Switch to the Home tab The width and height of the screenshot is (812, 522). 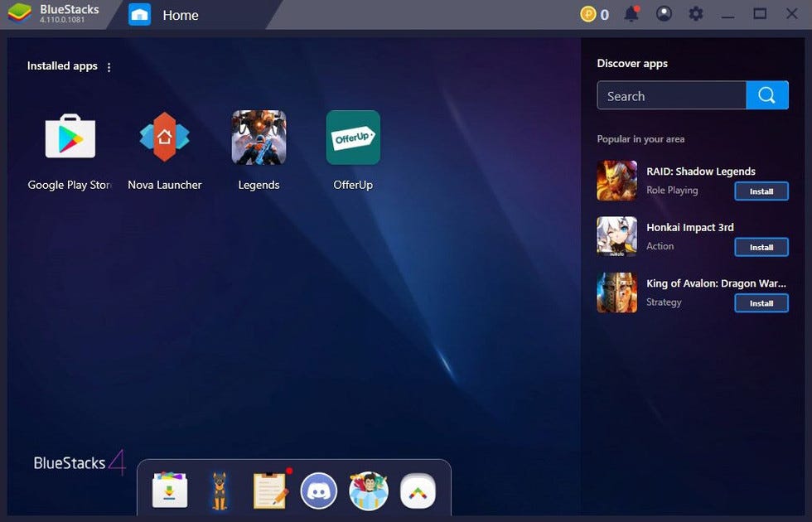click(166, 14)
